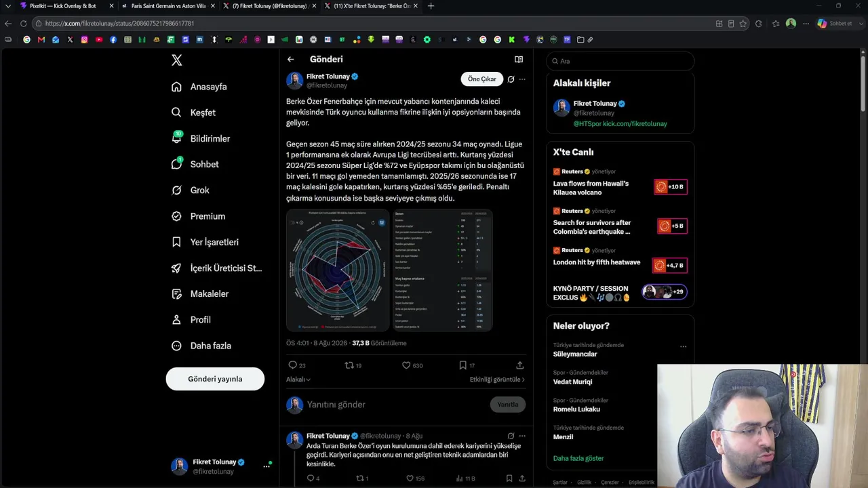This screenshot has height=488, width=868.
Task: Click the Öne Çıkar button
Action: point(482,79)
